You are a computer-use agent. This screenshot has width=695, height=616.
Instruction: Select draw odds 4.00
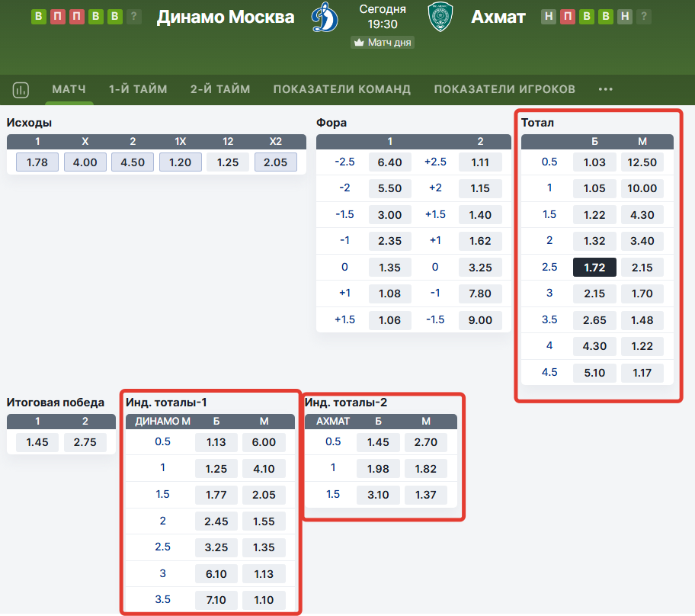click(85, 162)
